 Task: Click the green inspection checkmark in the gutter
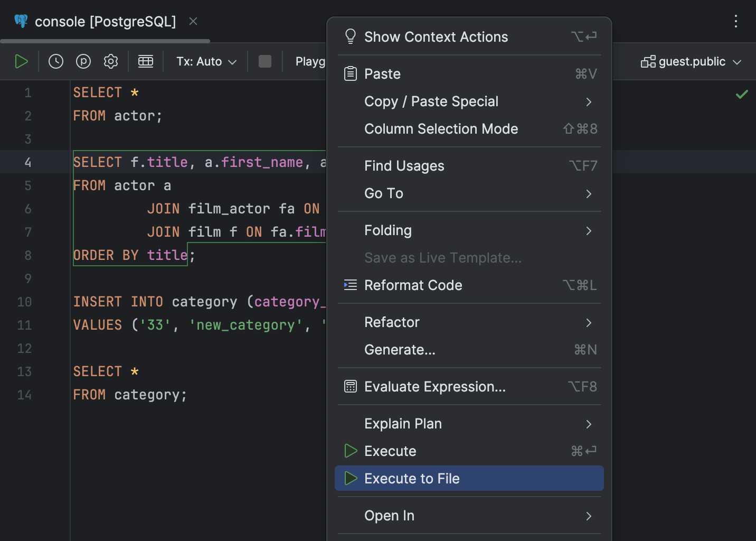click(741, 94)
